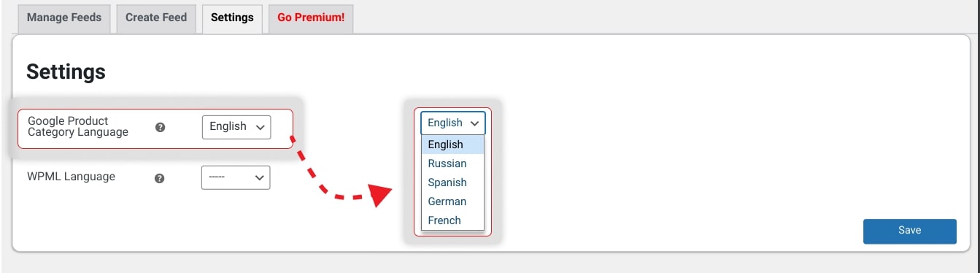Choose French from the language list
Viewport: 980px width, 273px height.
coord(452,220)
